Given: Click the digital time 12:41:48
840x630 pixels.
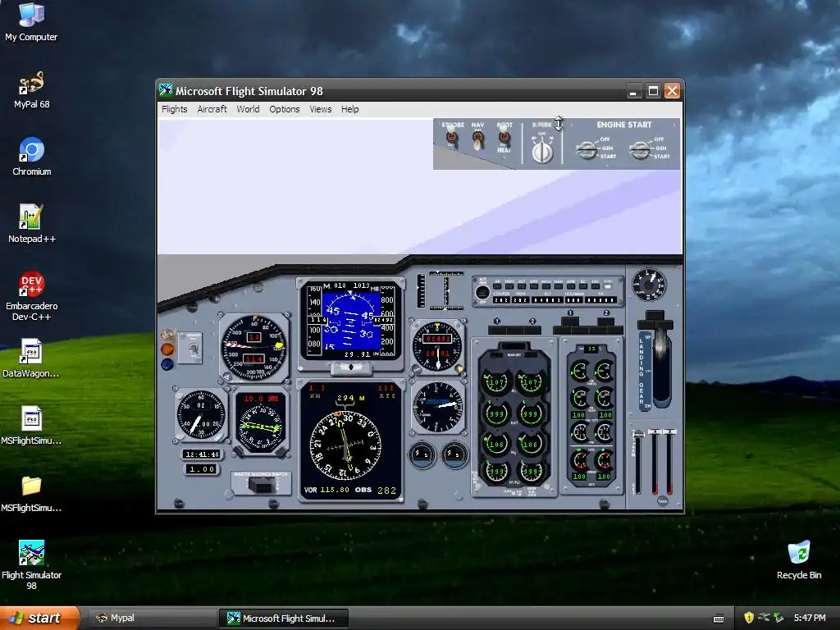Looking at the screenshot, I should point(202,454).
